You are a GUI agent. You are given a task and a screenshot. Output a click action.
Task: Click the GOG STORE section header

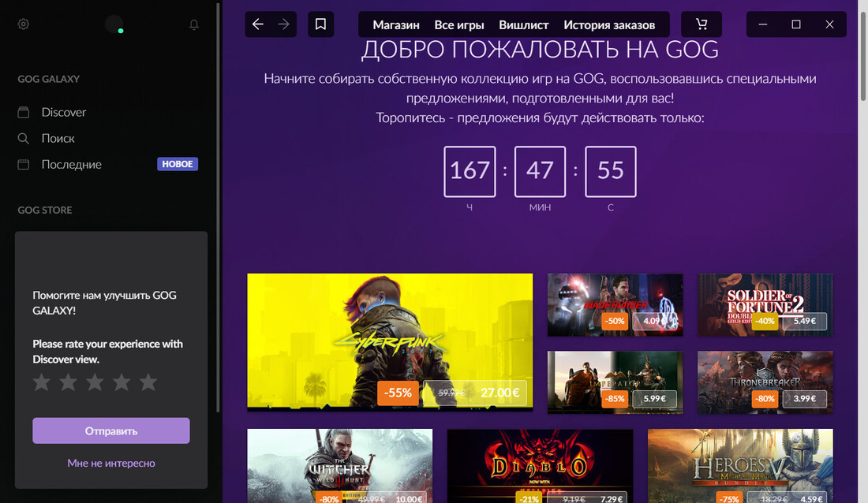coord(45,211)
